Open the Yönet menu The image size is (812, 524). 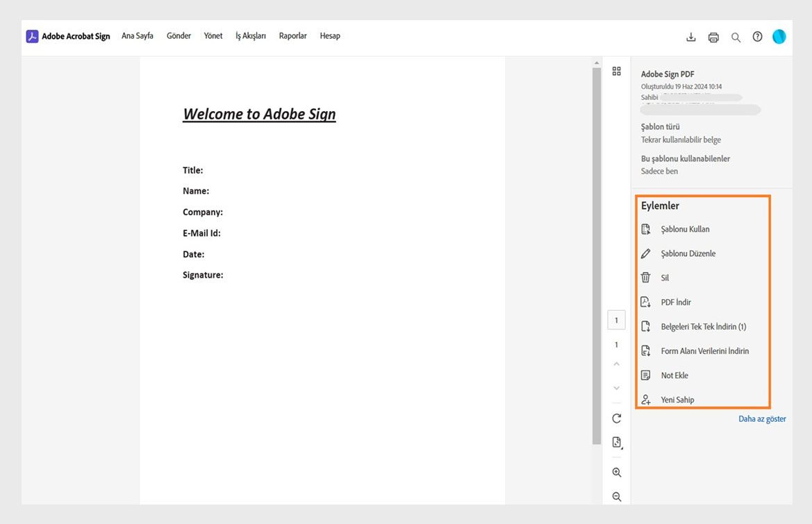pyautogui.click(x=213, y=35)
